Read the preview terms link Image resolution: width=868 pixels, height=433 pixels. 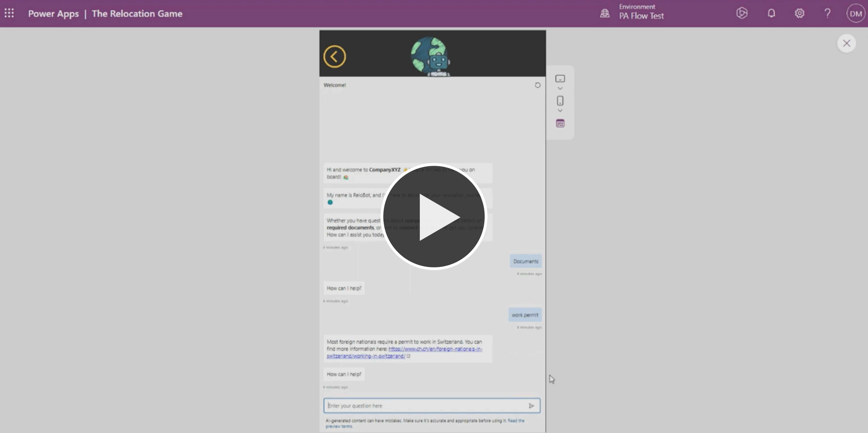pyautogui.click(x=516, y=421)
